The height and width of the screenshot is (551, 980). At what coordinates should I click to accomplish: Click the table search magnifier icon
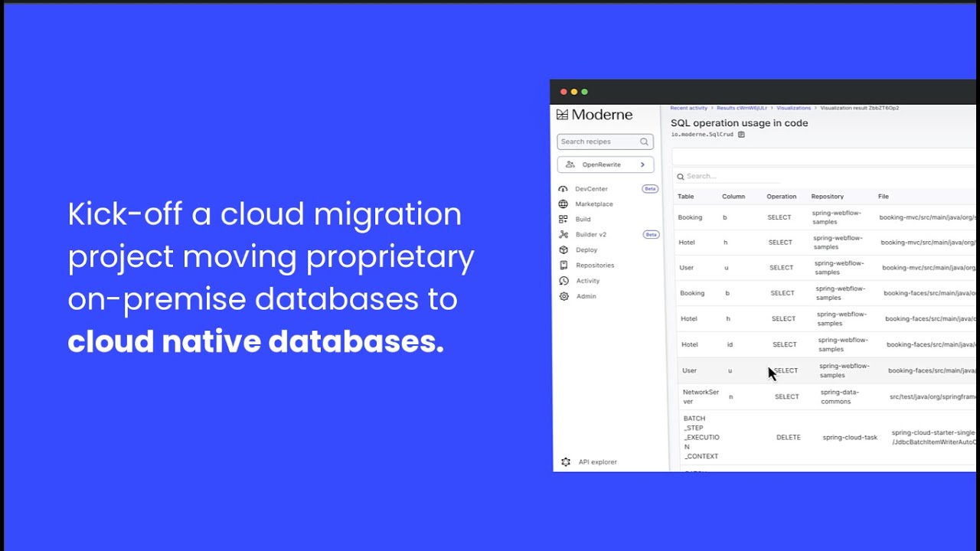pyautogui.click(x=681, y=177)
